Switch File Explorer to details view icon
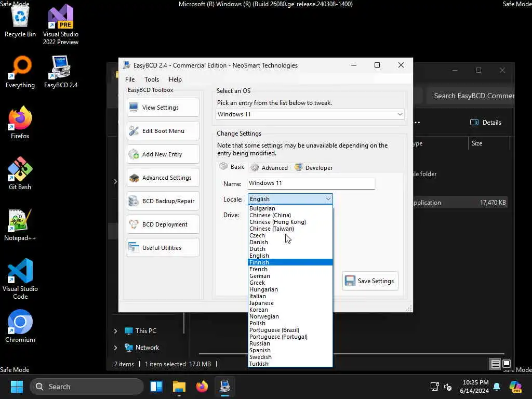Image resolution: width=532 pixels, height=399 pixels. [495, 364]
